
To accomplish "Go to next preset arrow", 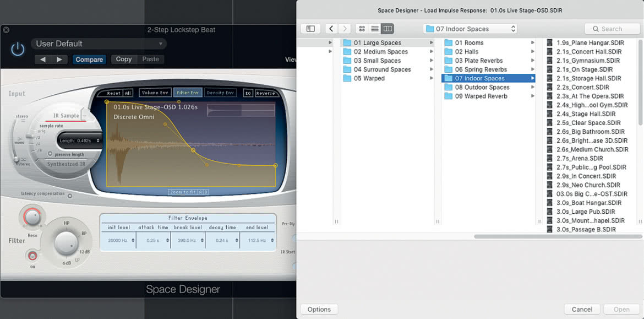I will (x=59, y=60).
